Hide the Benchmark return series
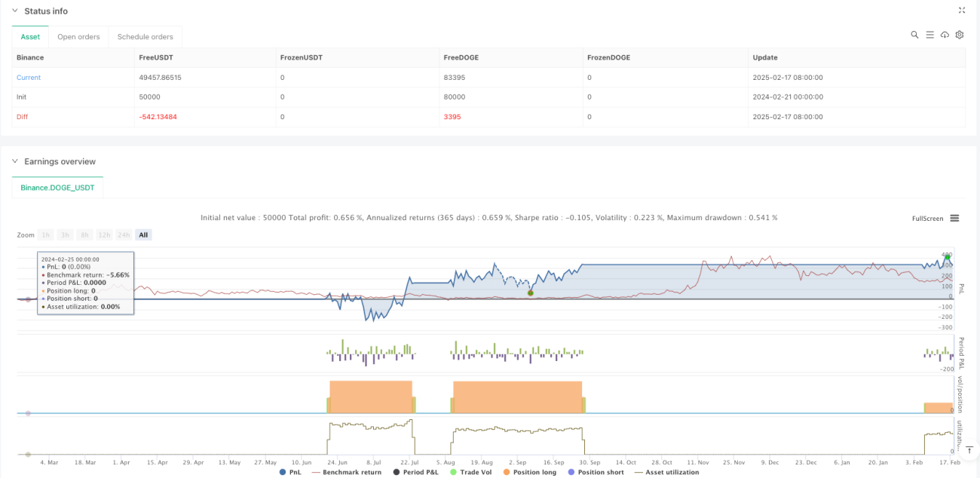 point(347,472)
